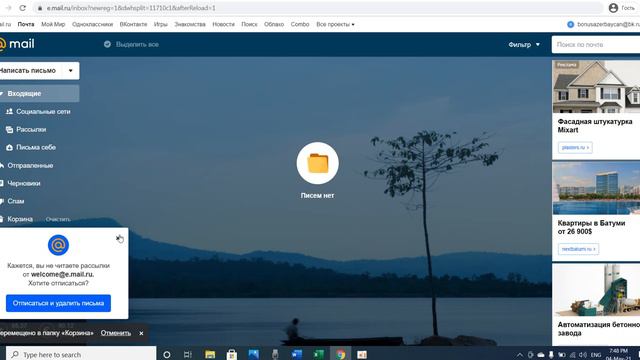This screenshot has width=640, height=360.
Task: Click the Рассылки folder icon
Action: [9, 129]
